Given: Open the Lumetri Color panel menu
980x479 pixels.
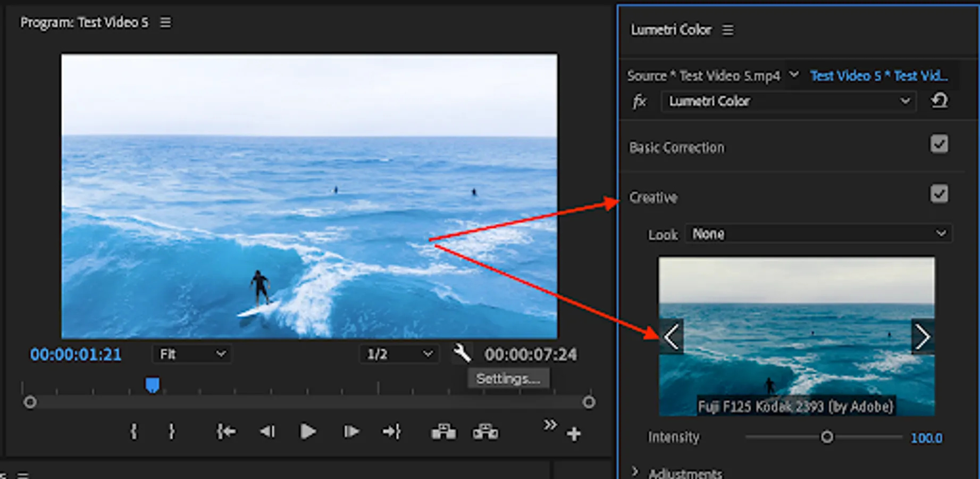Looking at the screenshot, I should 728,30.
